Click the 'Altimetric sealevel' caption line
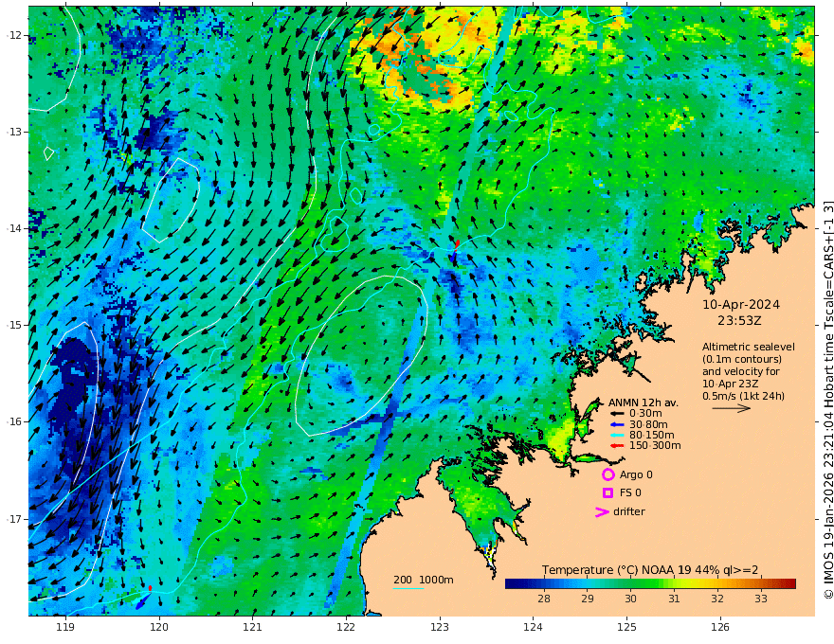The width and height of the screenshot is (834, 644). pyautogui.click(x=749, y=347)
